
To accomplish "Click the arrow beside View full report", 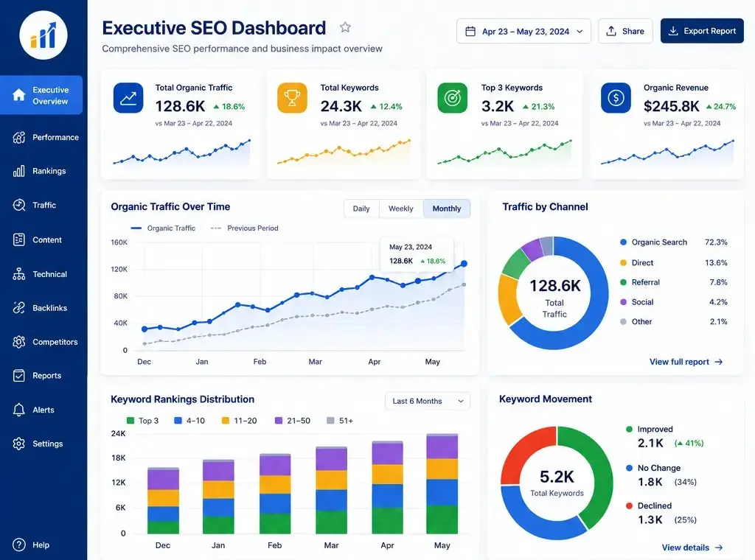I will click(x=718, y=362).
